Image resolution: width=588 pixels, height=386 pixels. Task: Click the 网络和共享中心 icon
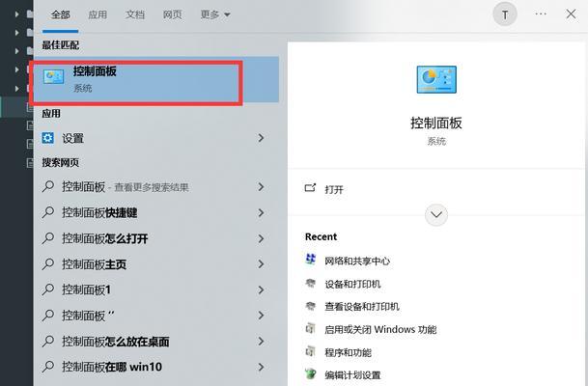(x=311, y=260)
